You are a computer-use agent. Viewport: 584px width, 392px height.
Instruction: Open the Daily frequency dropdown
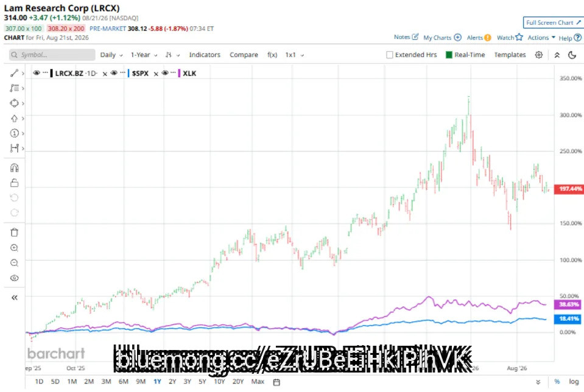[111, 55]
